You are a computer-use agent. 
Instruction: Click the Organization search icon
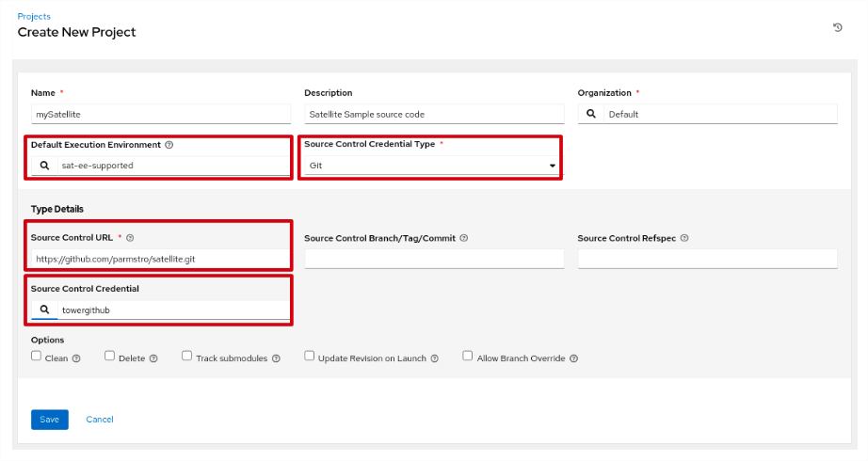pyautogui.click(x=590, y=114)
